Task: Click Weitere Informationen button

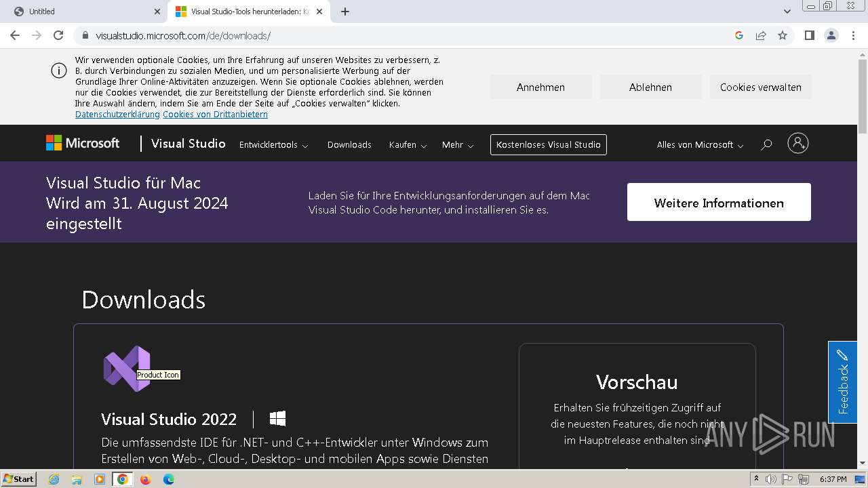Action: (719, 202)
